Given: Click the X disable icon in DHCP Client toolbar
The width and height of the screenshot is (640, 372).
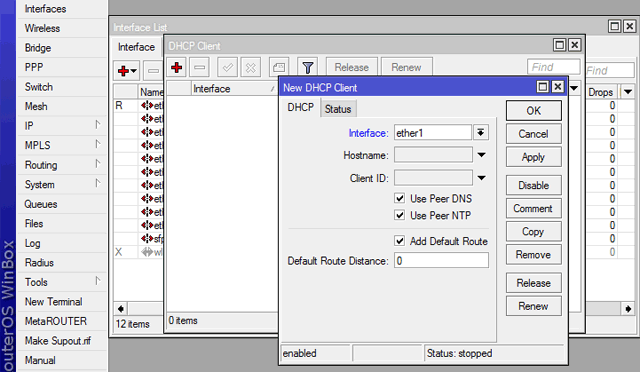Looking at the screenshot, I should (251, 67).
